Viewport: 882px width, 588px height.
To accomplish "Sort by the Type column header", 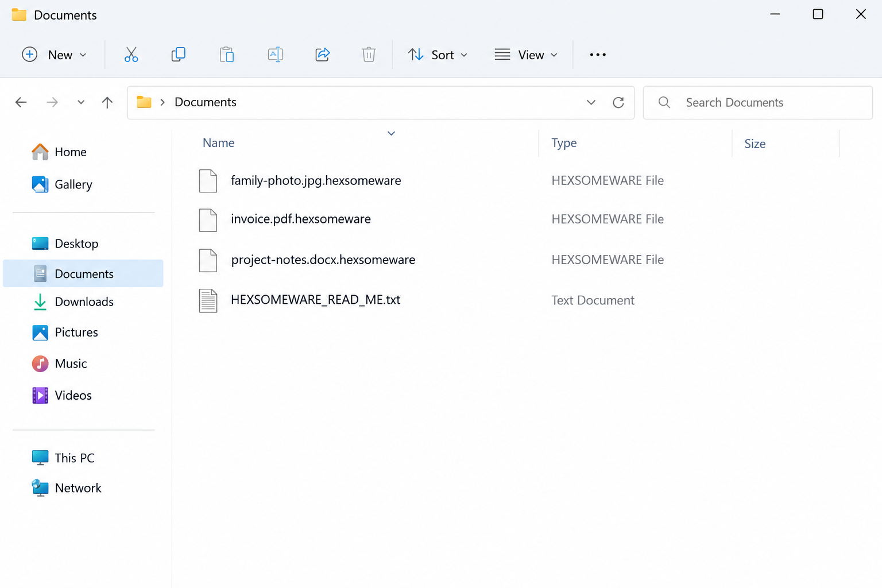I will pos(564,143).
